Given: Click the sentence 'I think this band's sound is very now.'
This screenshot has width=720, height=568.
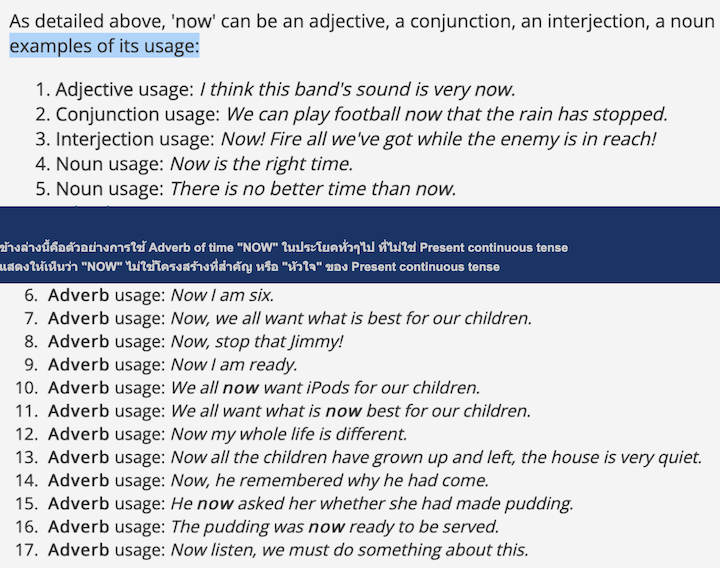Looking at the screenshot, I should pos(358,89).
